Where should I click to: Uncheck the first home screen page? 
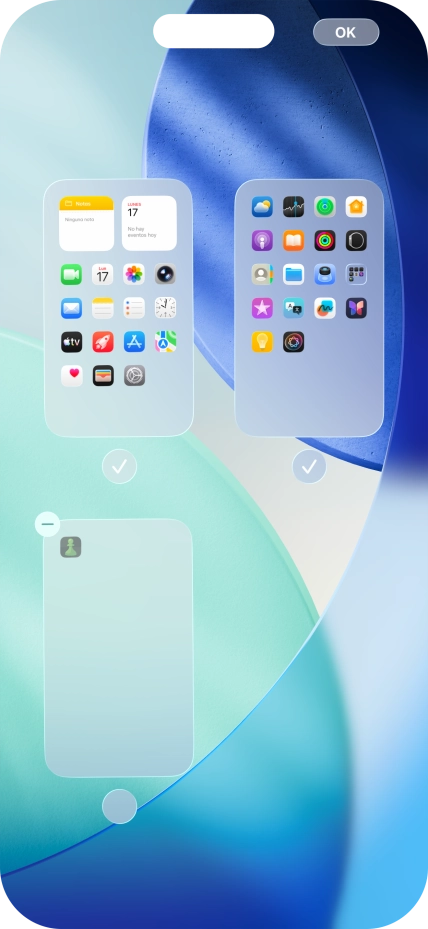pos(119,467)
